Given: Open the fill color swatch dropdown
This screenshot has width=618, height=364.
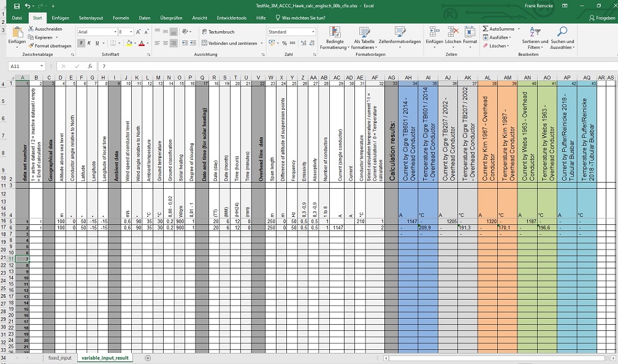Looking at the screenshot, I should [x=135, y=44].
